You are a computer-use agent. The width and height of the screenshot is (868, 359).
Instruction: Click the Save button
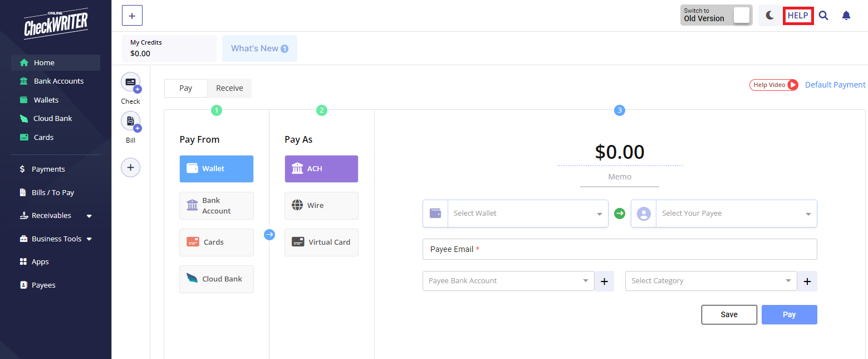point(729,314)
